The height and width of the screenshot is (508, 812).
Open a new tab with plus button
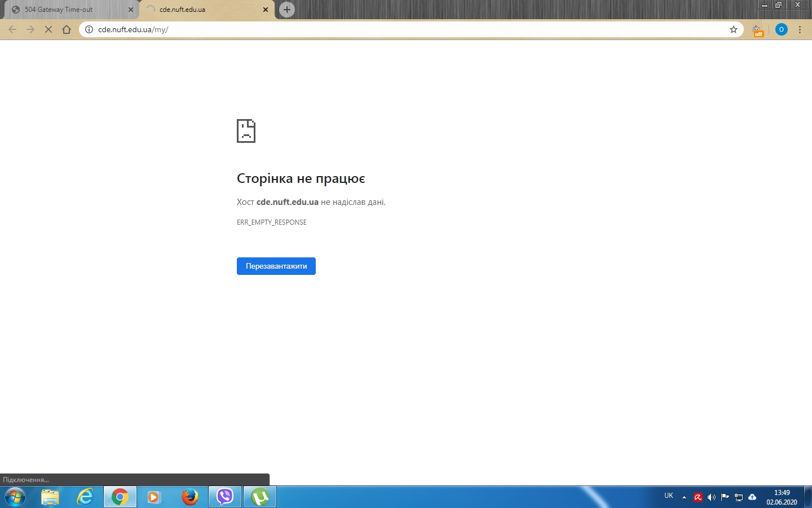click(287, 10)
